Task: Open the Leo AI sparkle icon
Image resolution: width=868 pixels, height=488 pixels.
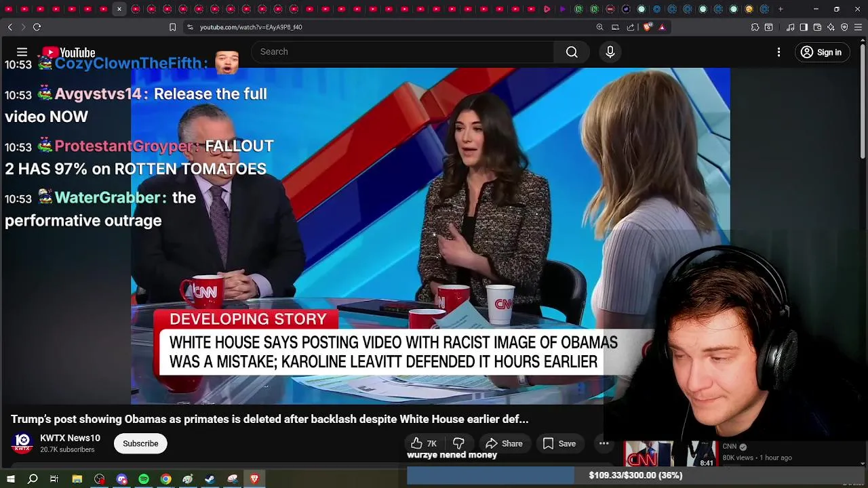Action: click(831, 27)
